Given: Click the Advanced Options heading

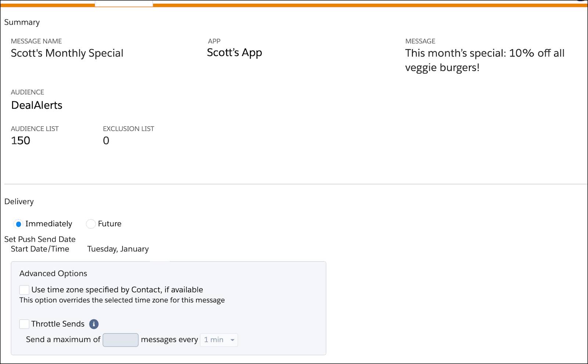Looking at the screenshot, I should pyautogui.click(x=53, y=274).
